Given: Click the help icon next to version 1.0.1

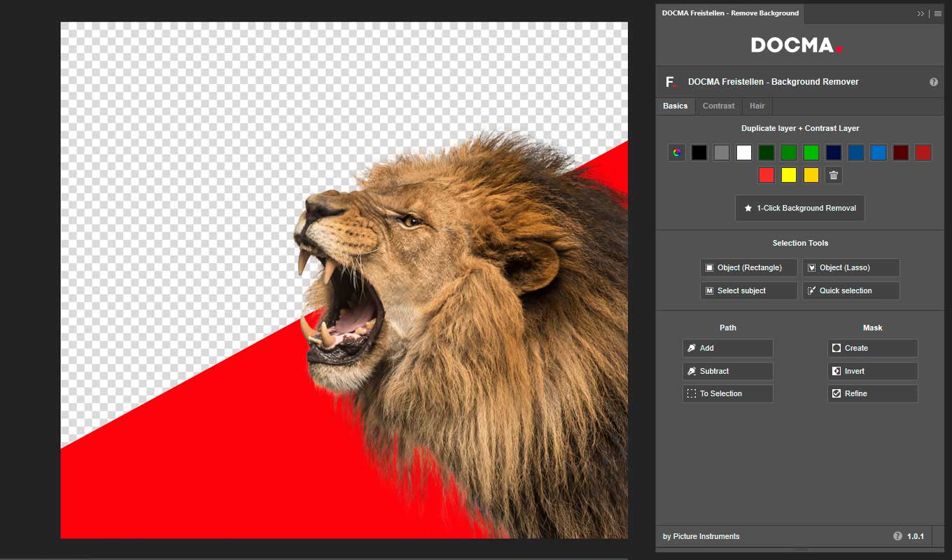Looking at the screenshot, I should [x=897, y=536].
